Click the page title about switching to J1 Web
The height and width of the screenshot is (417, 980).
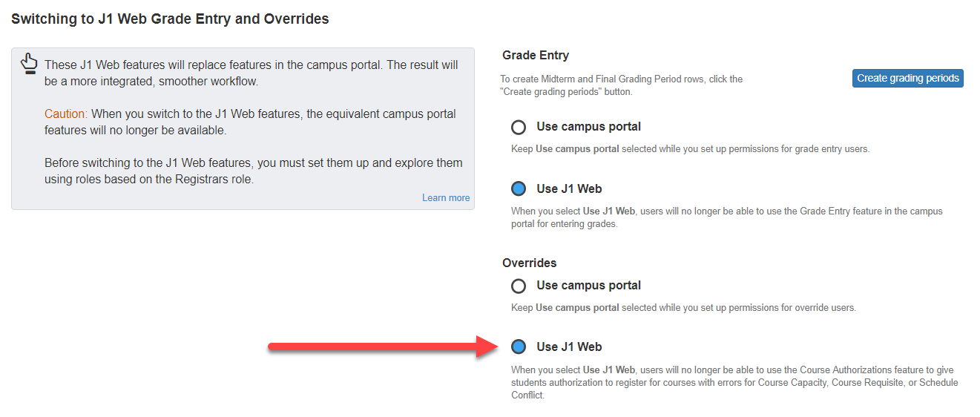tap(170, 19)
